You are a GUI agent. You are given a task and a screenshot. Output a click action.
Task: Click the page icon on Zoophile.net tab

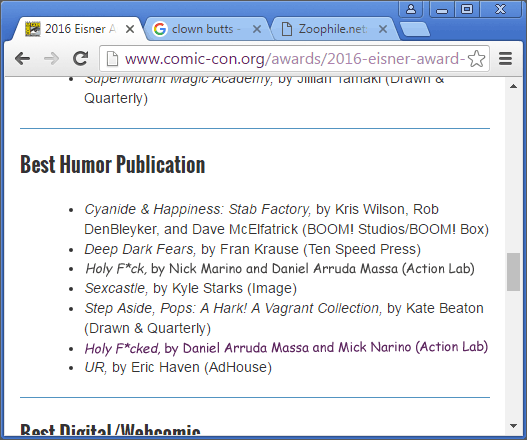[x=286, y=29]
